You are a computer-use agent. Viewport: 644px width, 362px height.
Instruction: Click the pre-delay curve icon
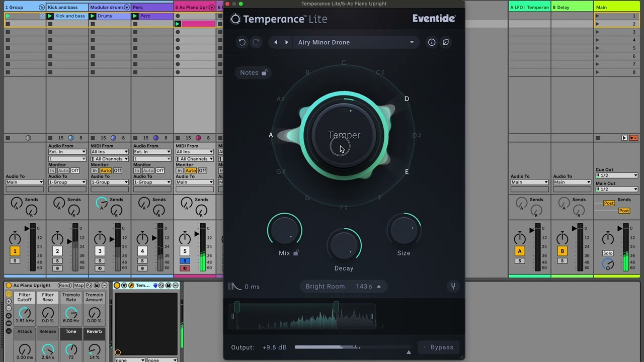pos(235,286)
